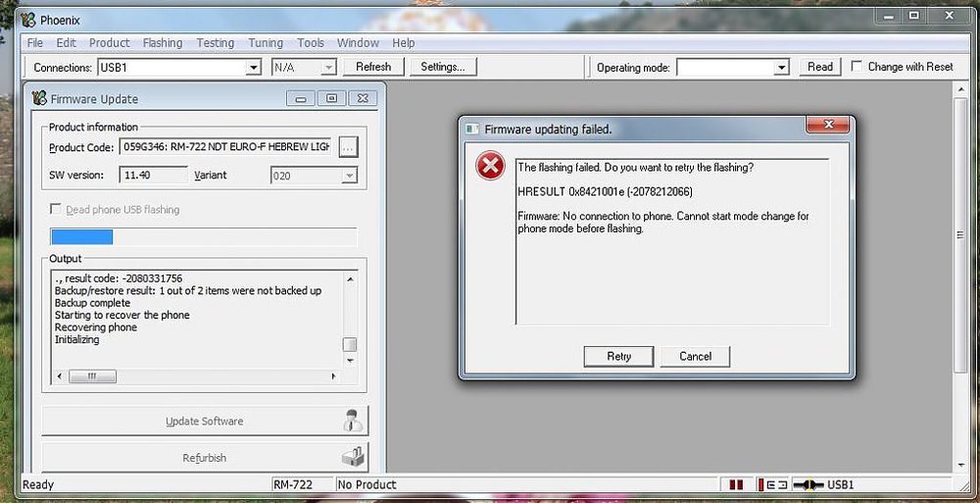The image size is (980, 503).
Task: Click the failed dialog title bar icon
Action: point(473,128)
